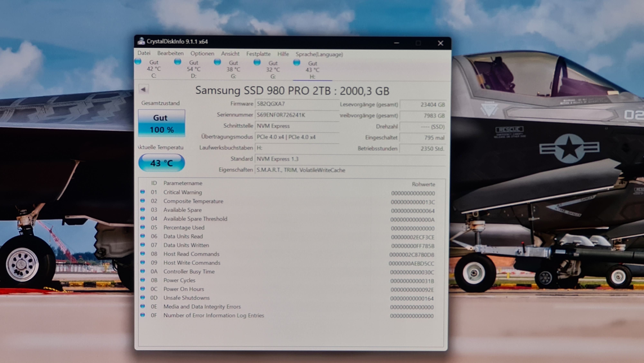The width and height of the screenshot is (644, 363).
Task: Click status dot for Power On Hours
Action: pyautogui.click(x=142, y=288)
